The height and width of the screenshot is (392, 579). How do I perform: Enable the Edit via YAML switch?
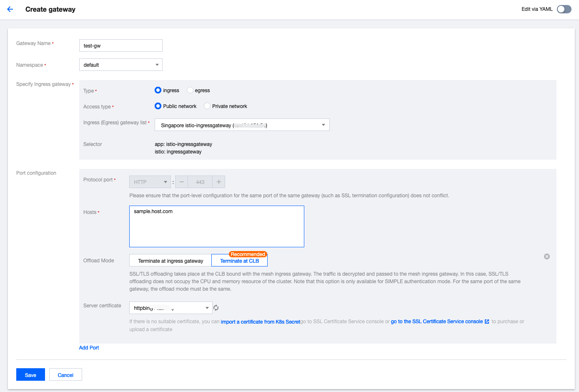[x=564, y=9]
